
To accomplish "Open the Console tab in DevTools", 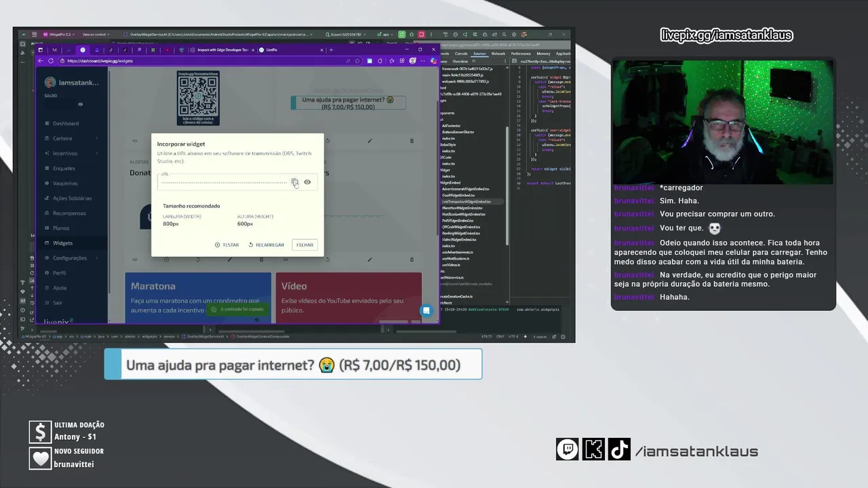I will pos(461,54).
